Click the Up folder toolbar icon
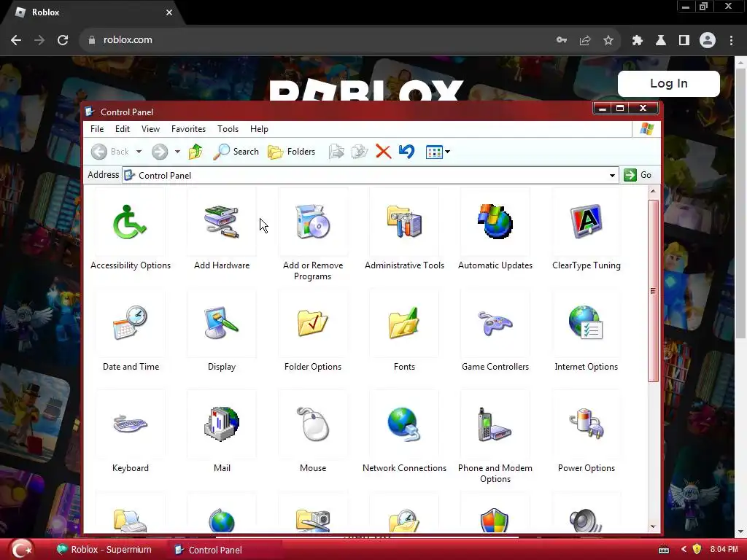This screenshot has height=560, width=747. [196, 152]
